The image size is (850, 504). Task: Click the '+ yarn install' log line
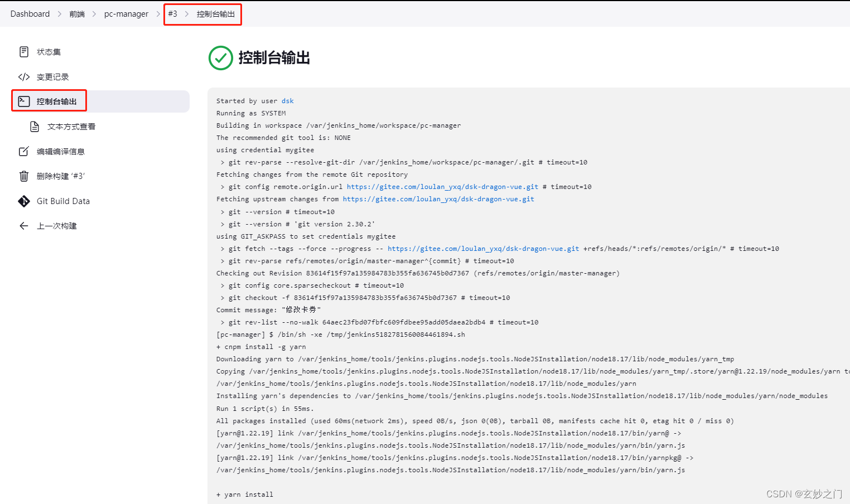245,495
